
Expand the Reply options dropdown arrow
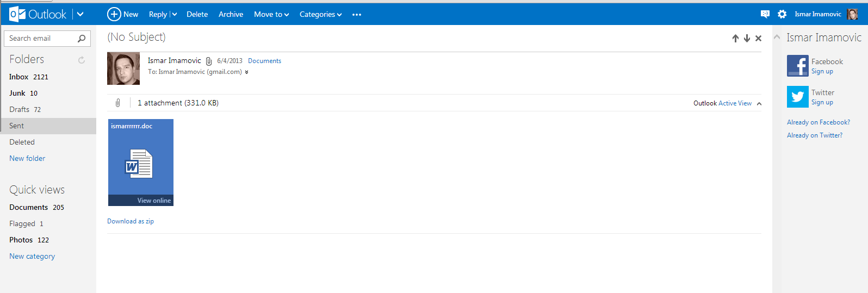click(x=175, y=15)
